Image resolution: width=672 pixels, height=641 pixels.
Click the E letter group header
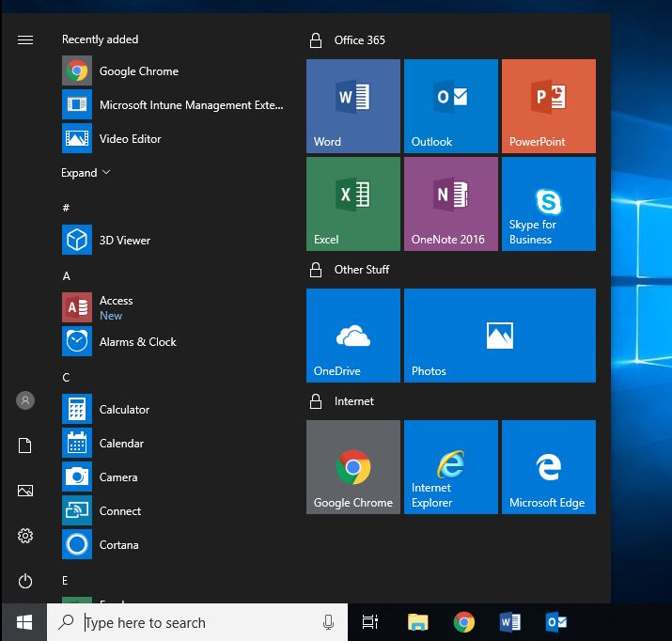click(65, 581)
